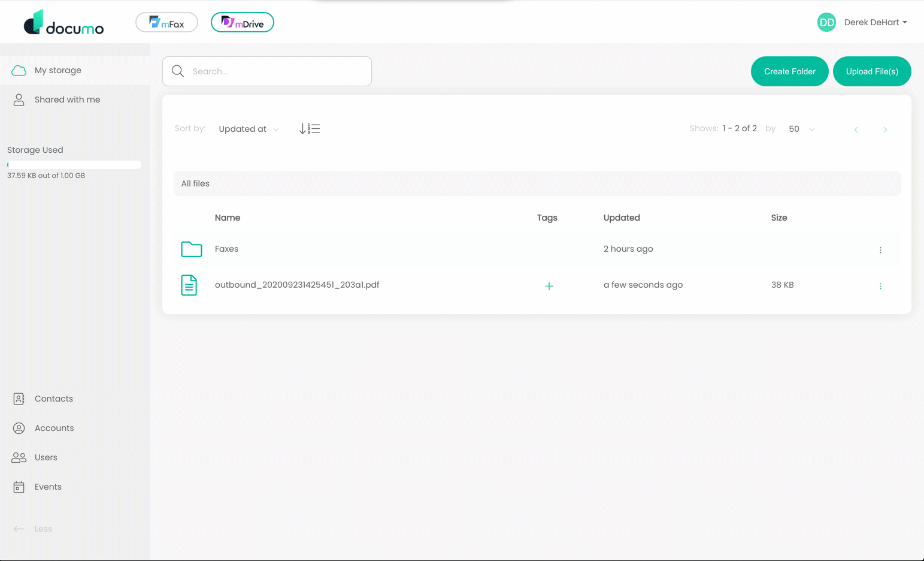Click the Name column header

[x=228, y=218]
